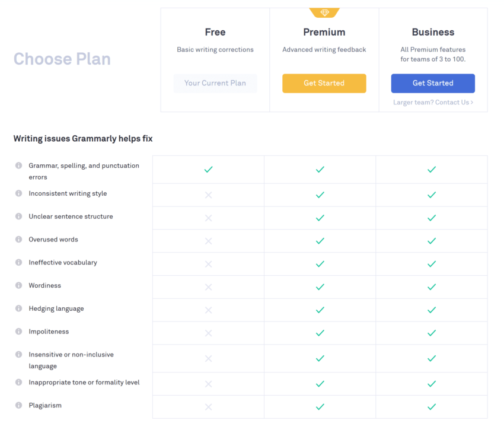
Task: Click the info icon for Hedging language
Action: 20,308
